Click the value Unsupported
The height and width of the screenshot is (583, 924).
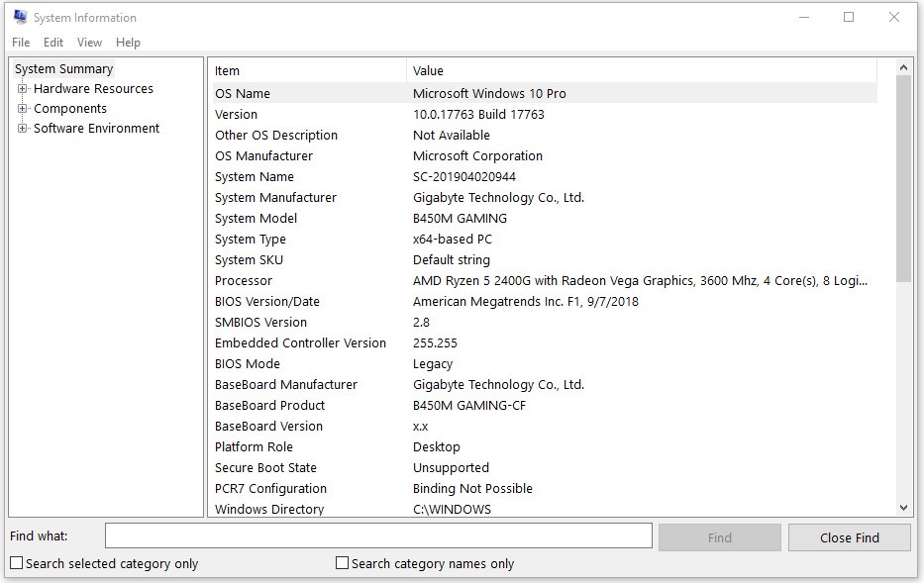pos(451,467)
